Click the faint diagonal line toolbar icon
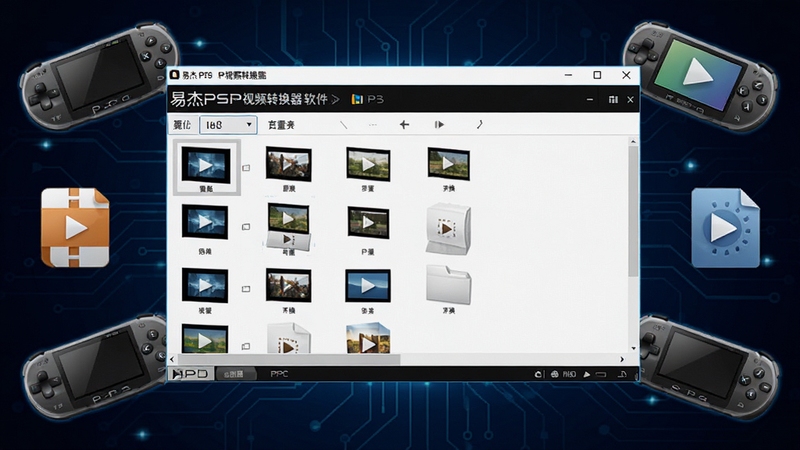This screenshot has width=800, height=450. click(x=344, y=124)
